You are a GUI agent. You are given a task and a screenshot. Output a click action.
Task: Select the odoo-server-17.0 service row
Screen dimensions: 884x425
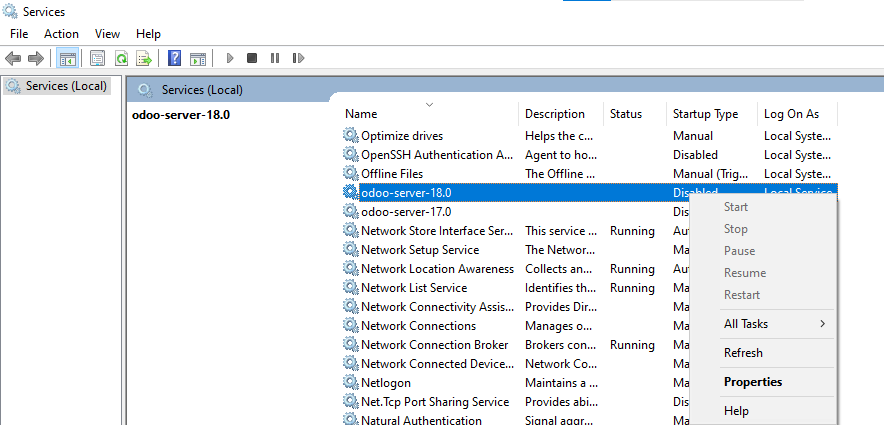point(406,212)
